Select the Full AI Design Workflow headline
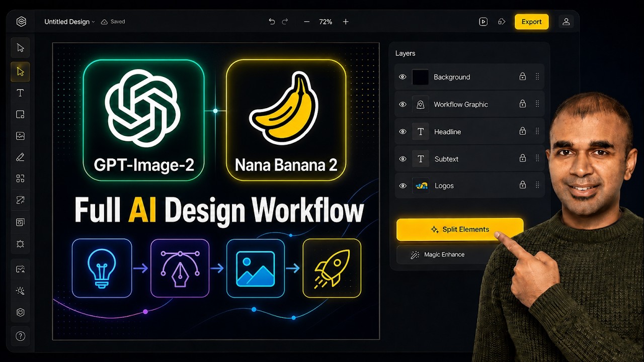 (219, 210)
